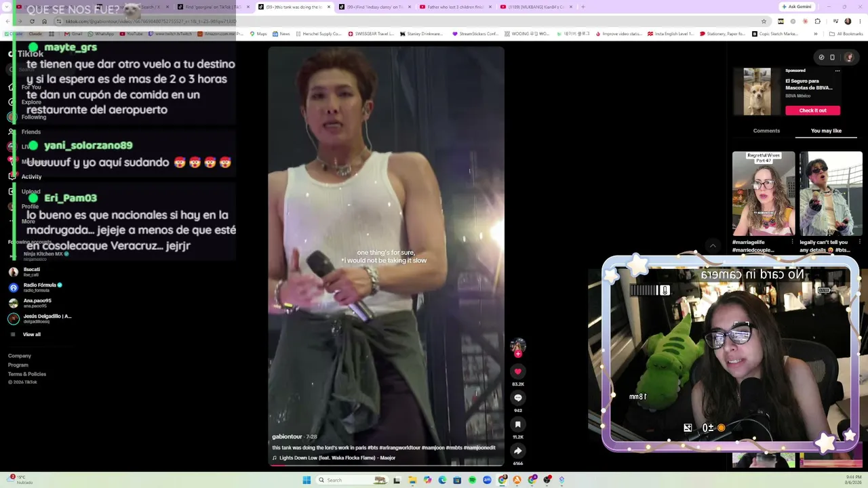This screenshot has height=488, width=868.
Task: Open the Maps bookmark
Action: pyautogui.click(x=258, y=34)
